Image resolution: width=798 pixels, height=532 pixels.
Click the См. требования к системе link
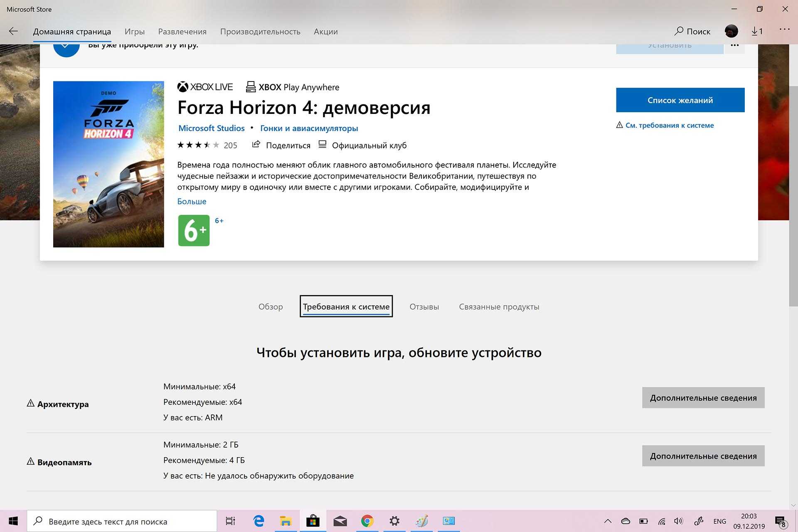[x=669, y=125]
